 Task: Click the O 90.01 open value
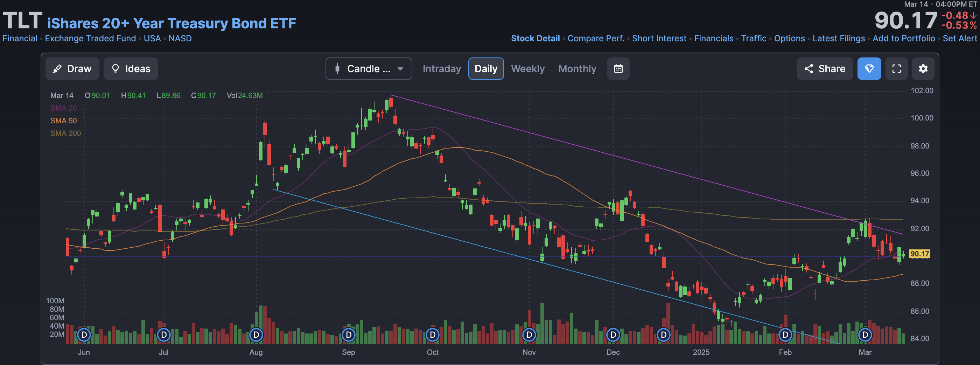tap(97, 96)
